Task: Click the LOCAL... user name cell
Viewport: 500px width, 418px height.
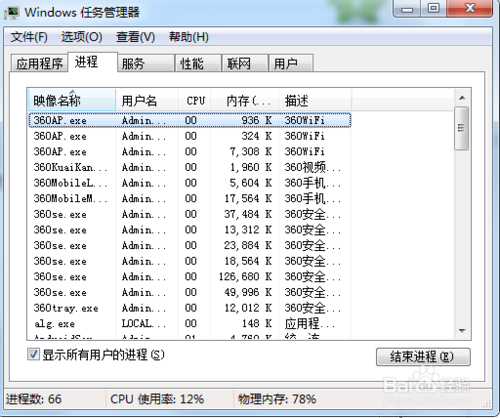Action: pyautogui.click(x=143, y=323)
